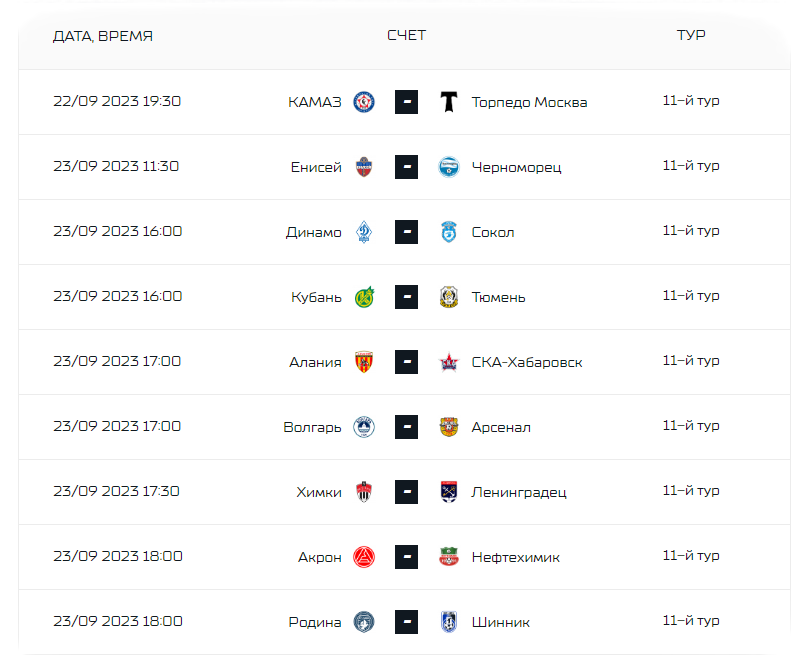The width and height of the screenshot is (810, 672).
Task: Select the SKA-Khabarovsk star emblem
Action: [449, 362]
